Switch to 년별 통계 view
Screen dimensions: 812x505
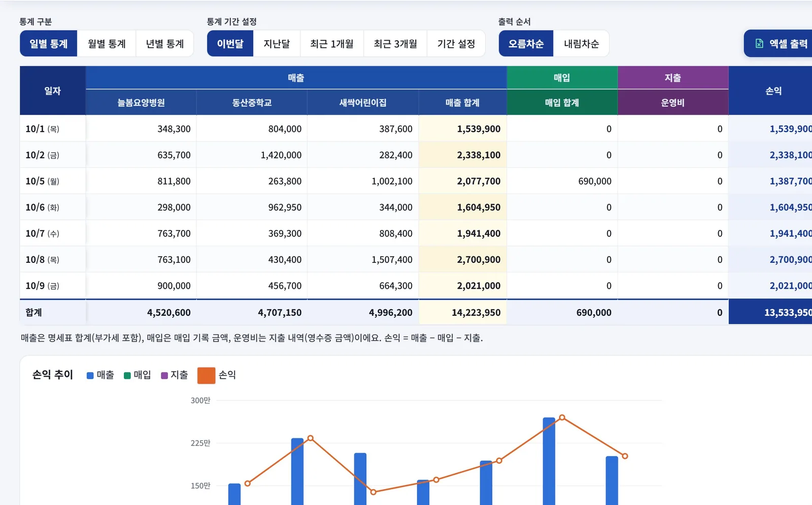pyautogui.click(x=164, y=44)
